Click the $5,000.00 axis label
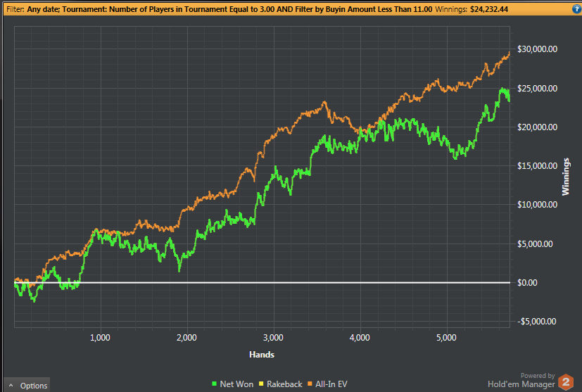This screenshot has width=582, height=392. click(x=535, y=244)
